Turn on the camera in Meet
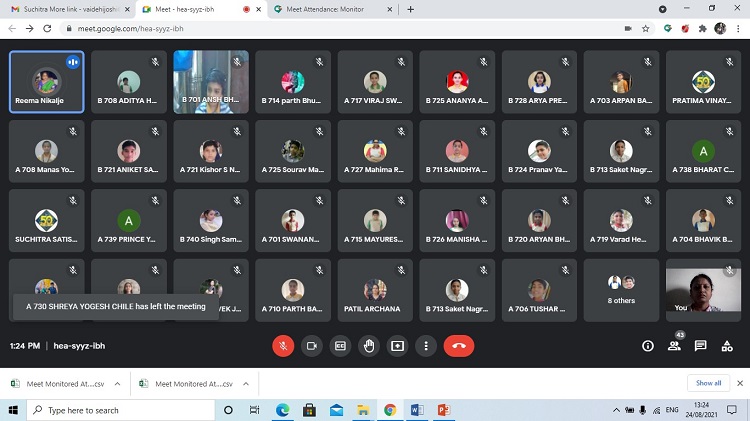 [x=311, y=346]
